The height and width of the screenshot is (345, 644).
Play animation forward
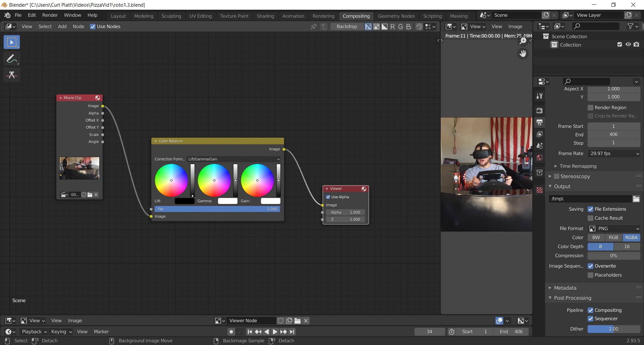[x=275, y=332]
